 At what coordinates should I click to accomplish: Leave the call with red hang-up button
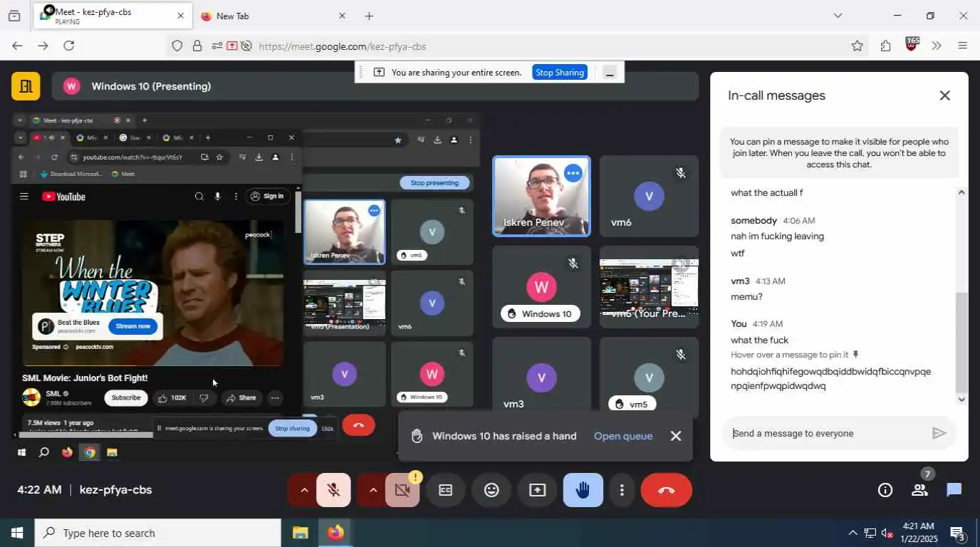pyautogui.click(x=667, y=490)
